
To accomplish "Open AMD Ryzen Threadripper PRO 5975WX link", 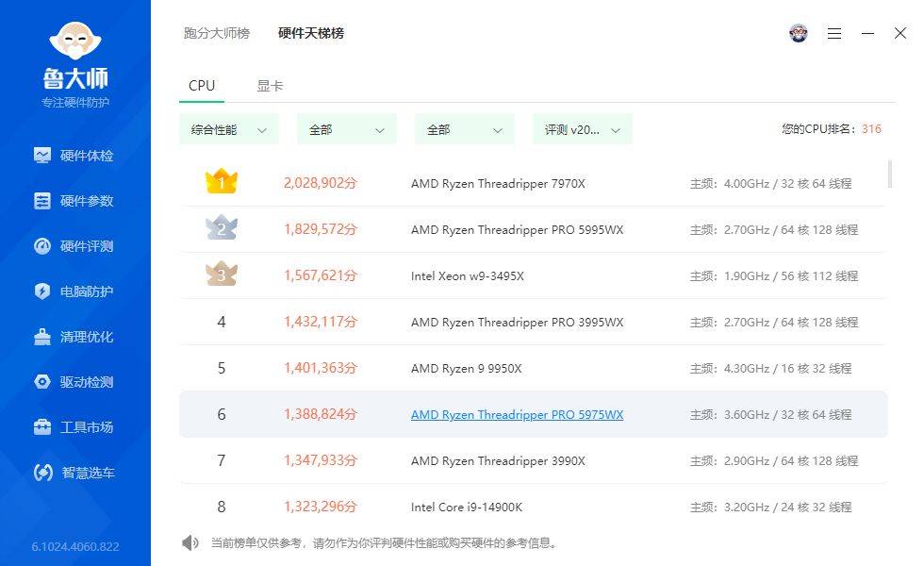I will (517, 414).
